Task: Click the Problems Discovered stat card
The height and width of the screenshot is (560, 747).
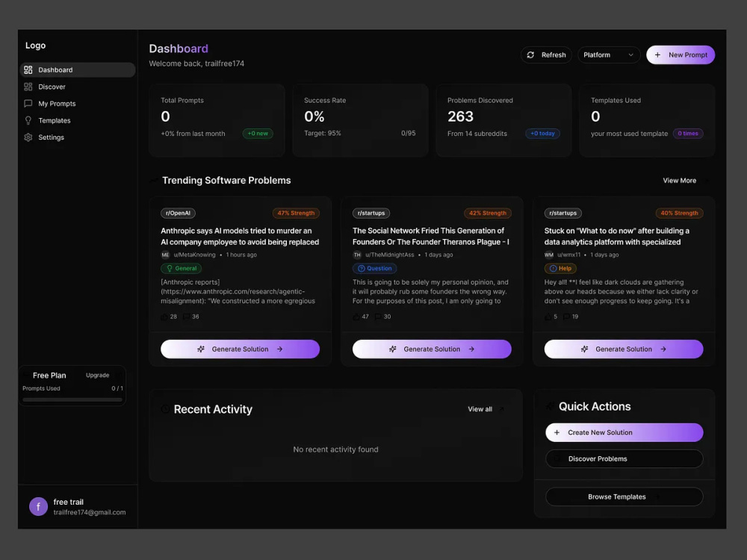Action: click(503, 120)
